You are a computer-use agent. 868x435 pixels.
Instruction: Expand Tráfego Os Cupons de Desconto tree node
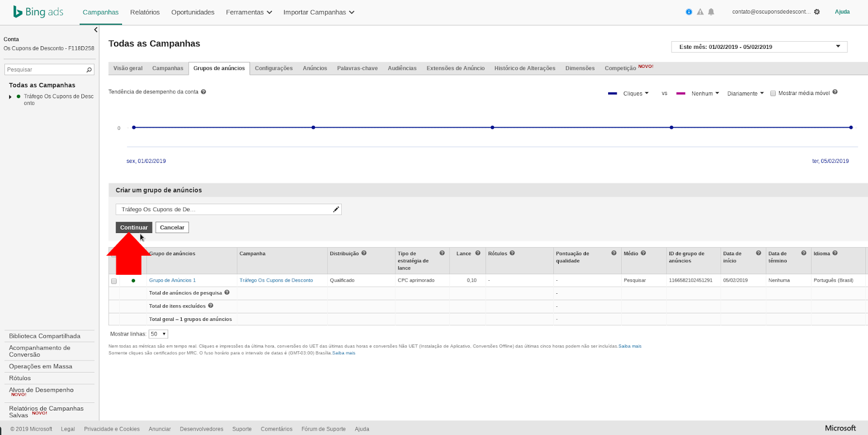click(10, 97)
